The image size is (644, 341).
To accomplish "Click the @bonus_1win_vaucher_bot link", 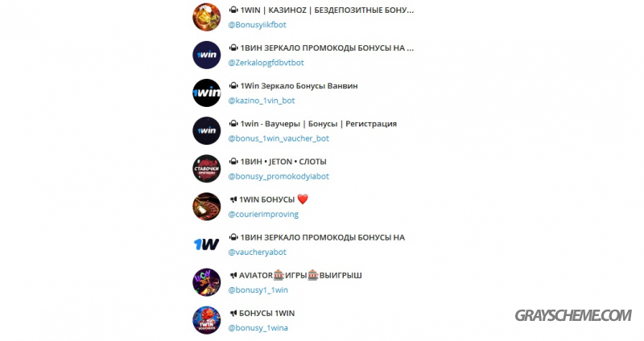I will pyautogui.click(x=279, y=138).
